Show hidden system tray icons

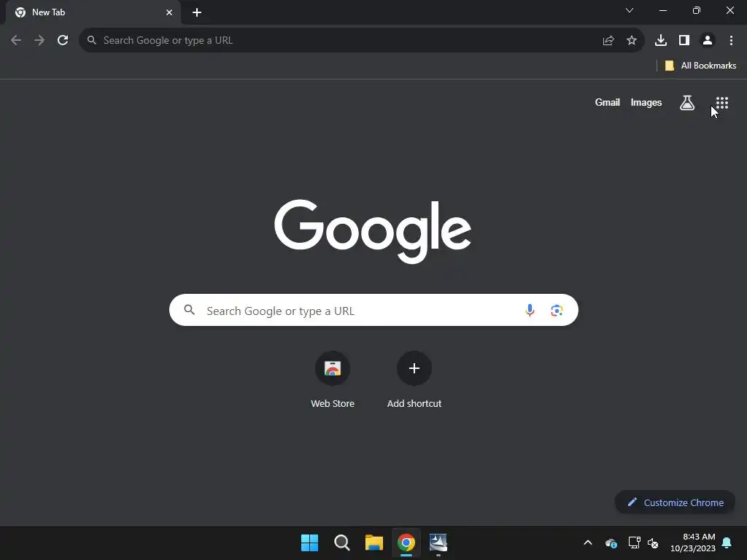[588, 542]
